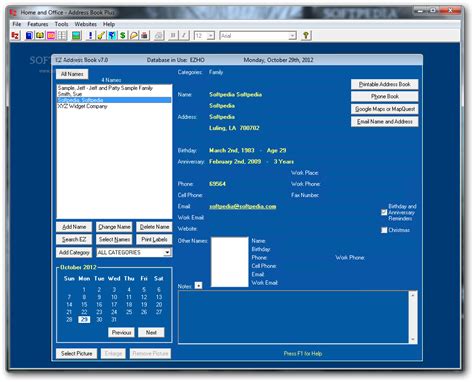Open the Websites menu

[86, 24]
